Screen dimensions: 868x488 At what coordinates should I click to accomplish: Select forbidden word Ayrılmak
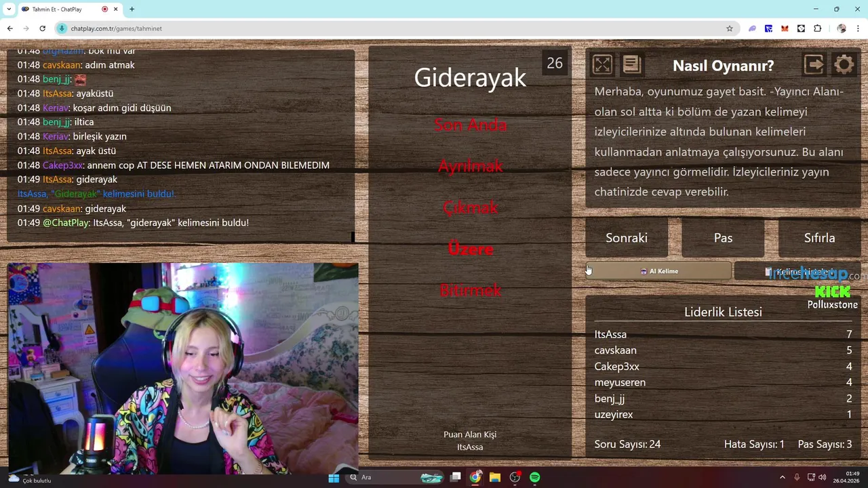[x=470, y=166]
